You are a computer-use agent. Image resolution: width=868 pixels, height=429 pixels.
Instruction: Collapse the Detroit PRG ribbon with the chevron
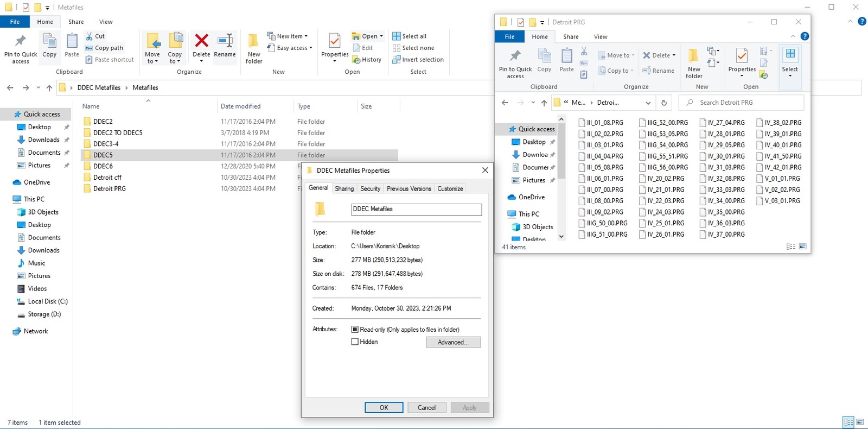[x=793, y=36]
